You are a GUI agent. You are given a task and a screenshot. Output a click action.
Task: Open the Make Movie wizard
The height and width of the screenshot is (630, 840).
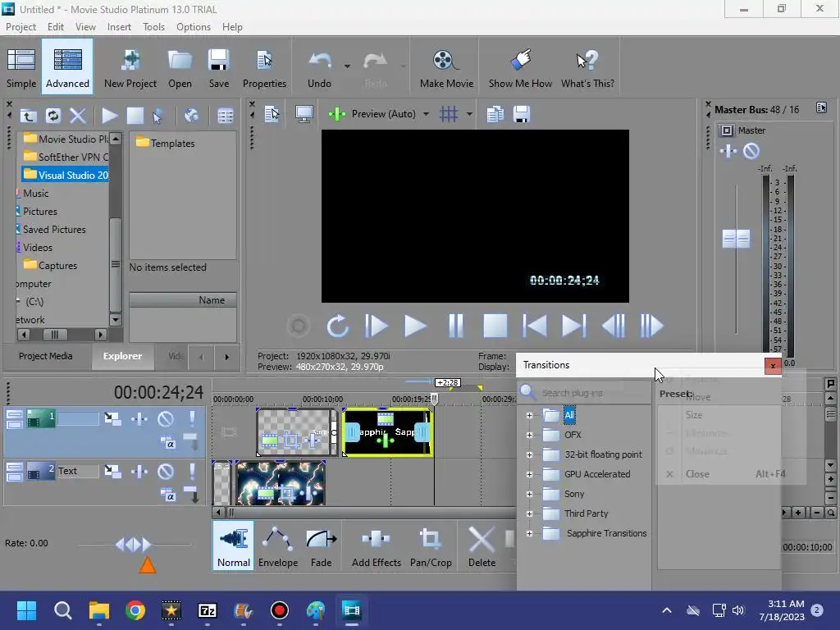[x=446, y=67]
